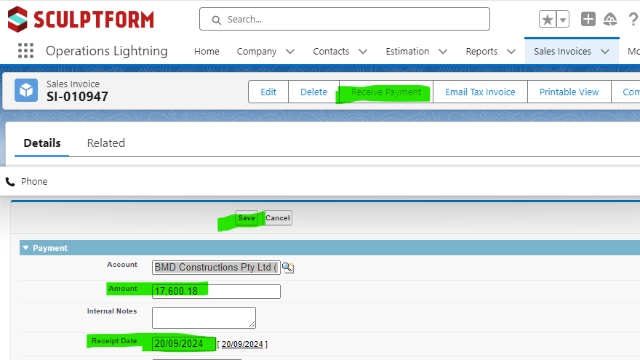
Task: Open the Estimation tab
Action: [407, 51]
